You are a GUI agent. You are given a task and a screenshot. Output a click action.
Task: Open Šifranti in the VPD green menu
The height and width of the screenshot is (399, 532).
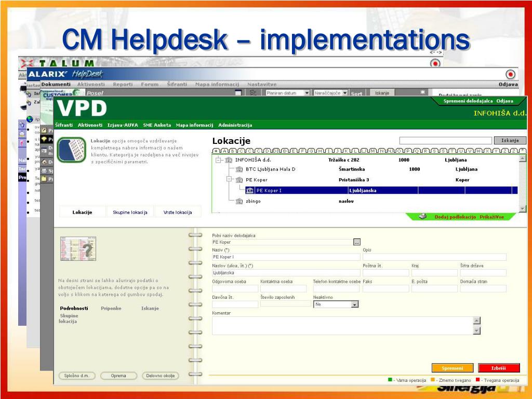tap(64, 125)
